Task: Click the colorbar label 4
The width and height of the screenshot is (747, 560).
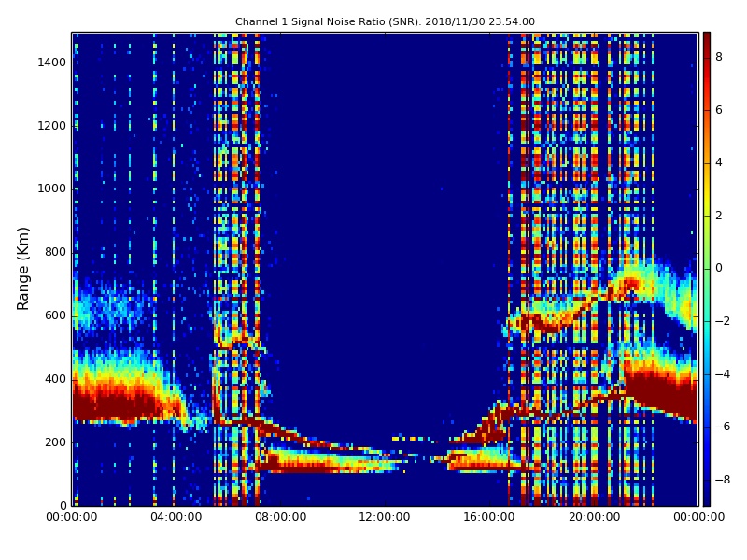Action: click(x=719, y=162)
